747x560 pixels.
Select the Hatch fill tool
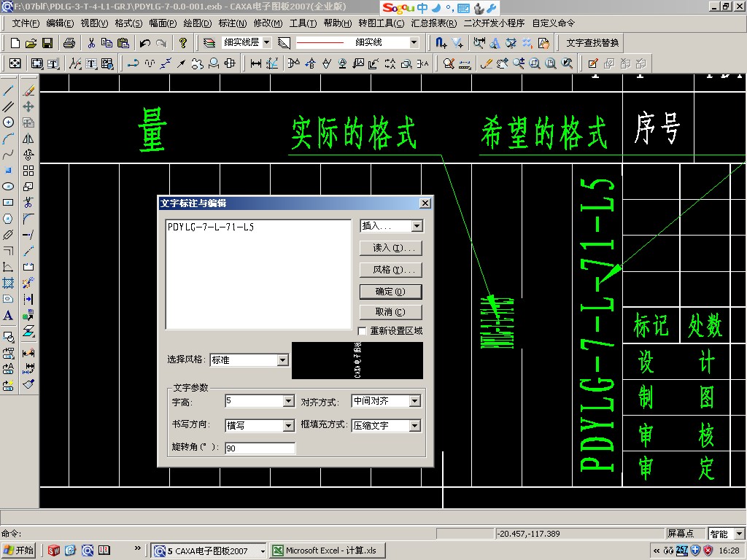click(8, 283)
